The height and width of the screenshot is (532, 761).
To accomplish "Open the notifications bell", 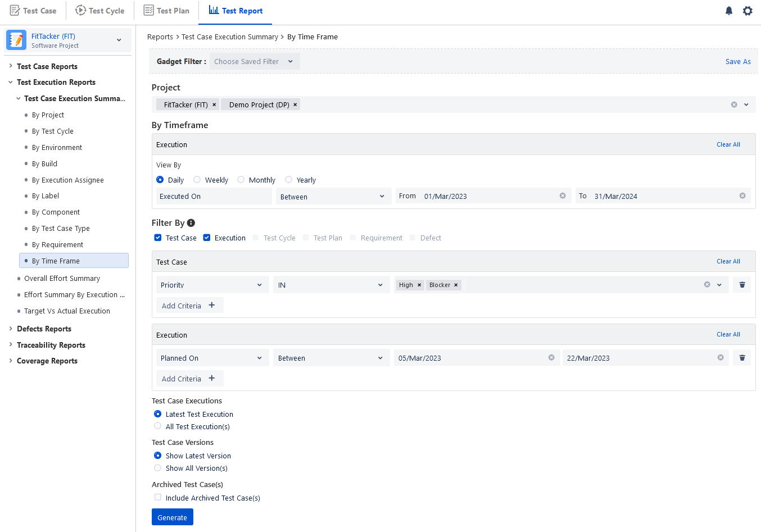I will [x=729, y=11].
